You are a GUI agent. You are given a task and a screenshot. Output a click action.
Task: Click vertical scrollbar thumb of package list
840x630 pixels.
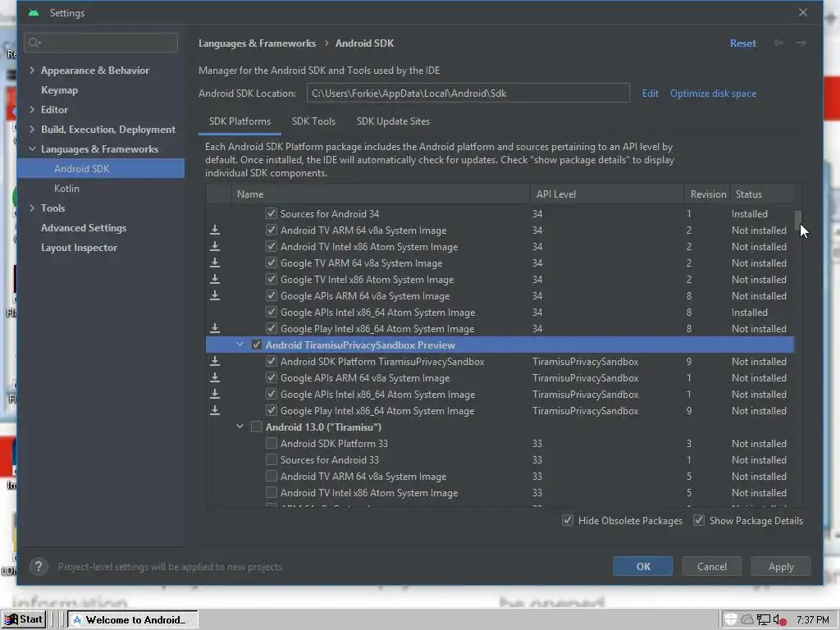click(798, 220)
